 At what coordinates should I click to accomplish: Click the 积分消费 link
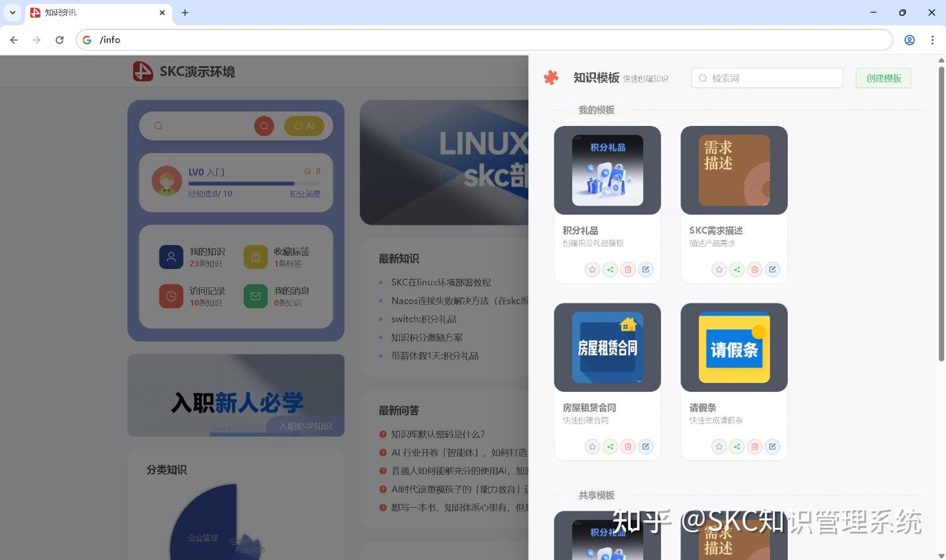point(305,194)
